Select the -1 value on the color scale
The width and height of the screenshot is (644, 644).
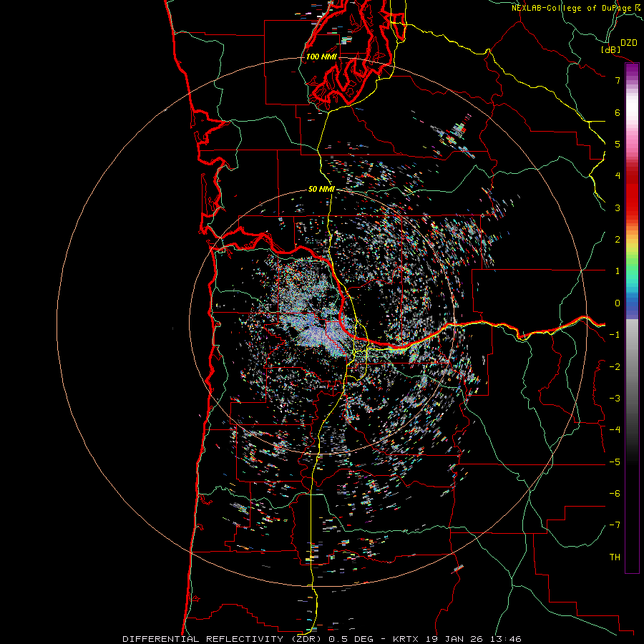(615, 335)
